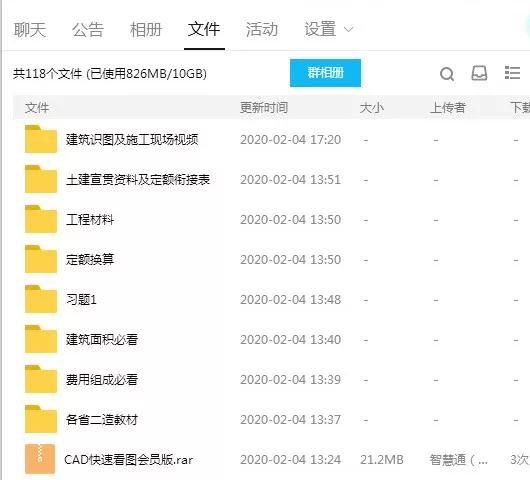Open the 各省二造教材 folder icon
530x480 pixels.
41,419
